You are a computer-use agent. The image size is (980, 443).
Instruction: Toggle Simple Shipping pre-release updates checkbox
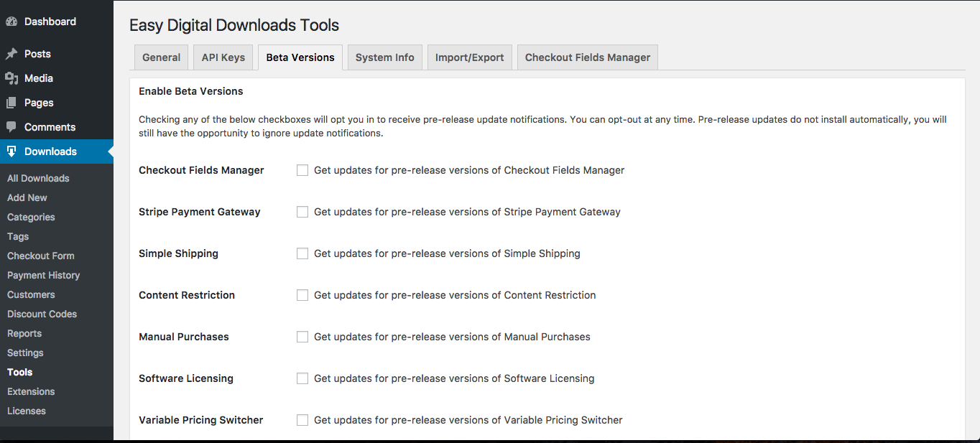click(x=302, y=253)
